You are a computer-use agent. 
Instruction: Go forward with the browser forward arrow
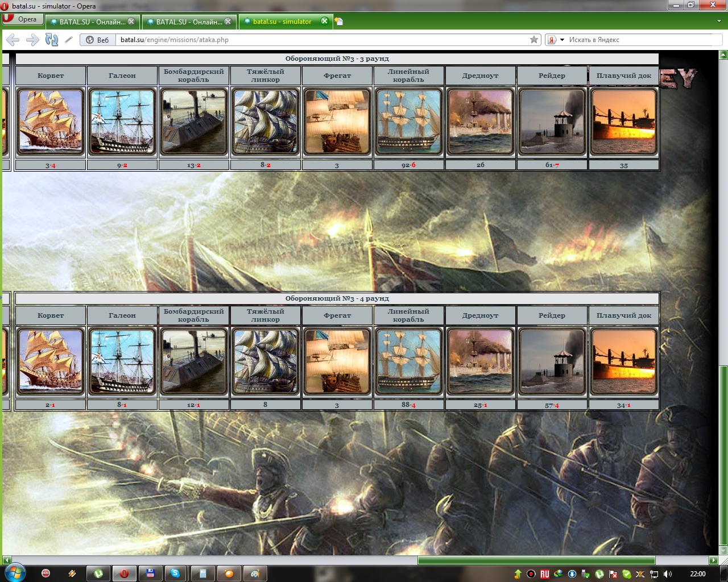[32, 40]
